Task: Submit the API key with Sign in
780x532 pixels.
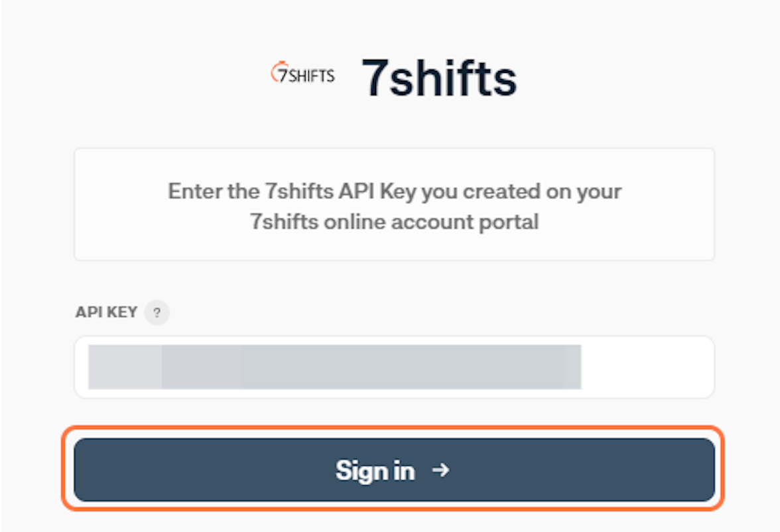Action: [x=394, y=470]
